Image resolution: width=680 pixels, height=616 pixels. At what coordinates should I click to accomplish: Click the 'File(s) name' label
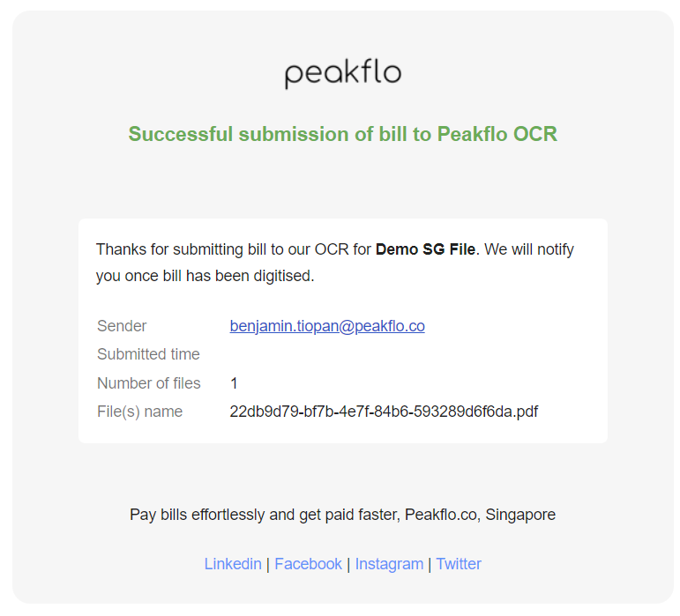[139, 412]
